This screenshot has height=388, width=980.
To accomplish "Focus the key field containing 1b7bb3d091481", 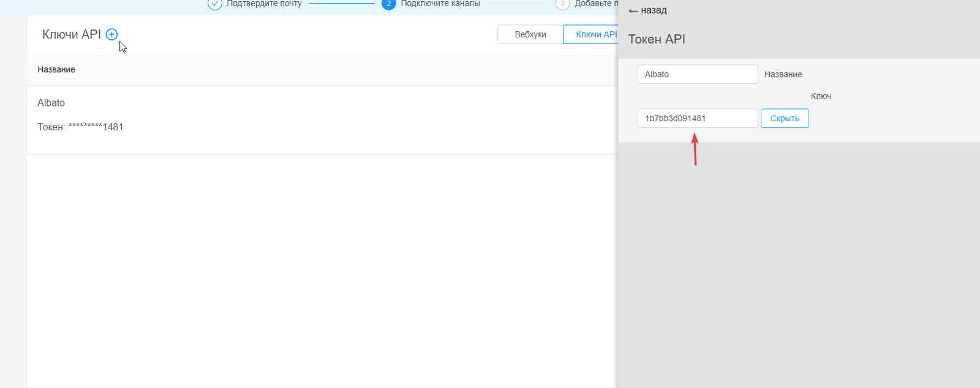I will point(697,119).
